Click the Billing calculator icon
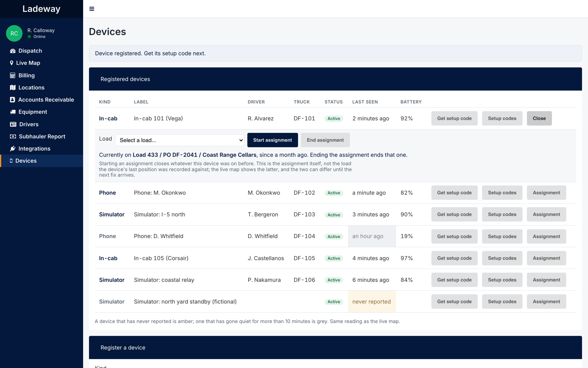588x368 pixels. pos(12,75)
